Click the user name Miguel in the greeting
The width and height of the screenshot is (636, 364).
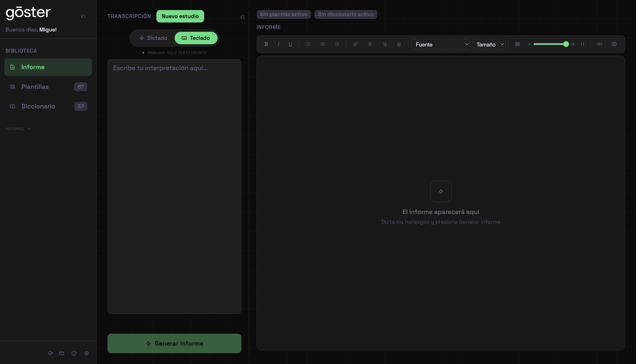tap(48, 30)
